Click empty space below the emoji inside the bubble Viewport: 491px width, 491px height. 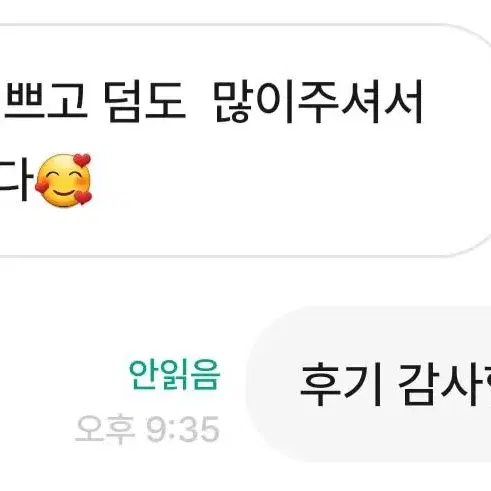click(x=63, y=232)
